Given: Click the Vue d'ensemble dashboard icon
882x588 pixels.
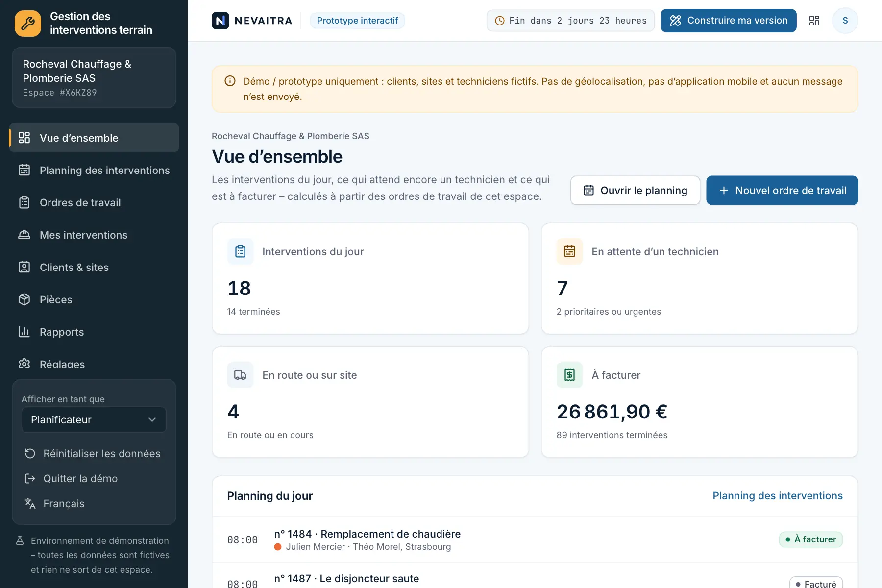Looking at the screenshot, I should point(24,138).
